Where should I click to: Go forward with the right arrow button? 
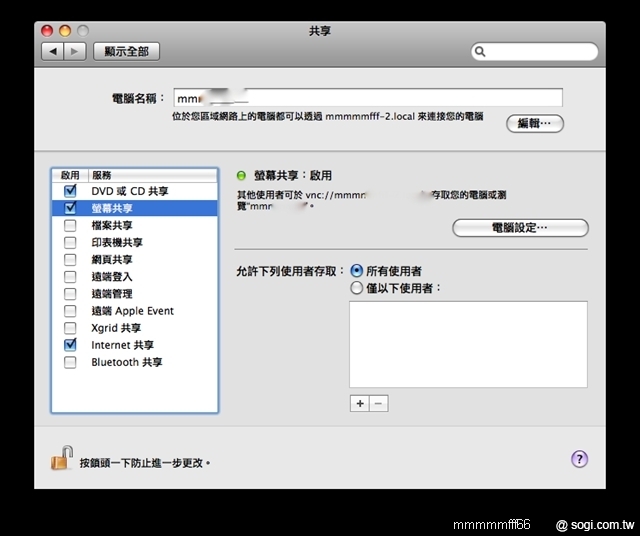pos(74,51)
